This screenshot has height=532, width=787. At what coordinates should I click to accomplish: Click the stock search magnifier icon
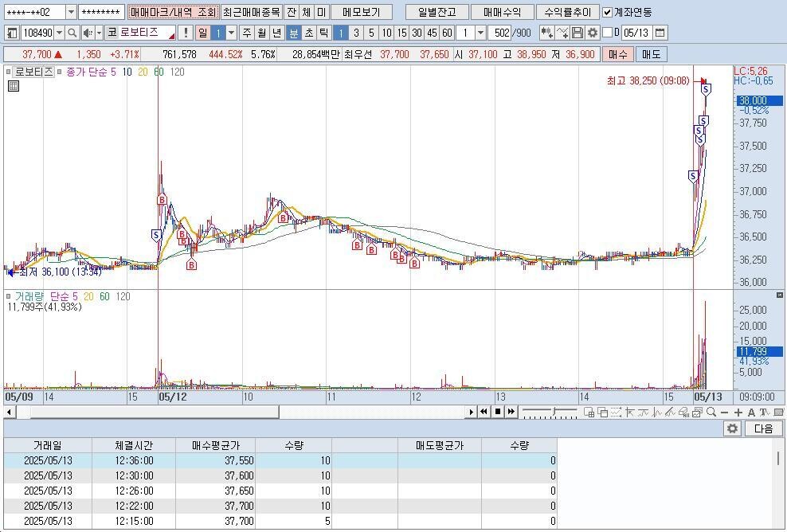click(x=72, y=33)
